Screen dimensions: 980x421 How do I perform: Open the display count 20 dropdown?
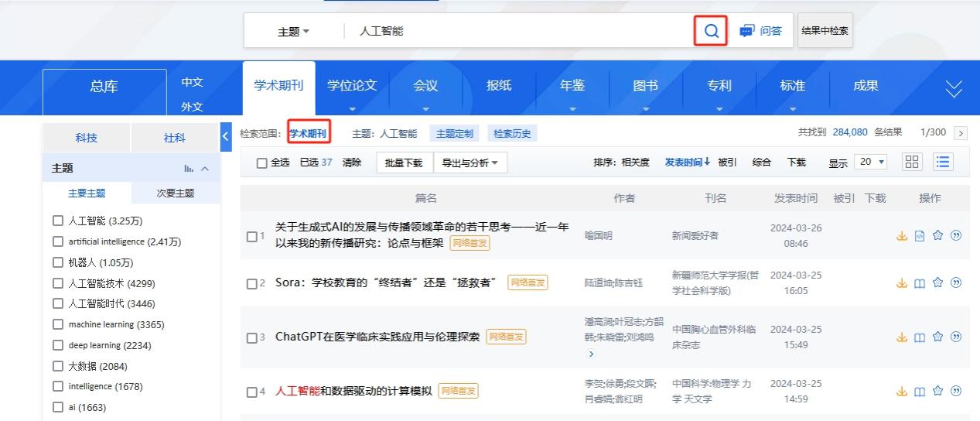click(x=872, y=163)
